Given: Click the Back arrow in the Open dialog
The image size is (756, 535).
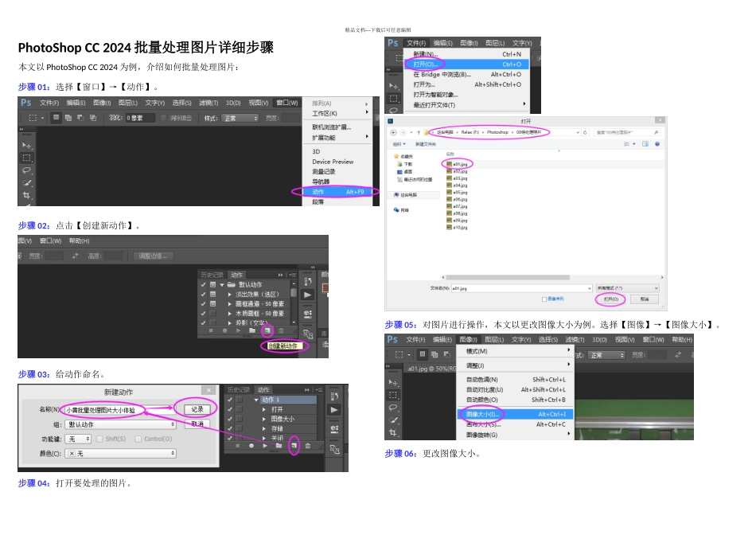Looking at the screenshot, I should (393, 132).
